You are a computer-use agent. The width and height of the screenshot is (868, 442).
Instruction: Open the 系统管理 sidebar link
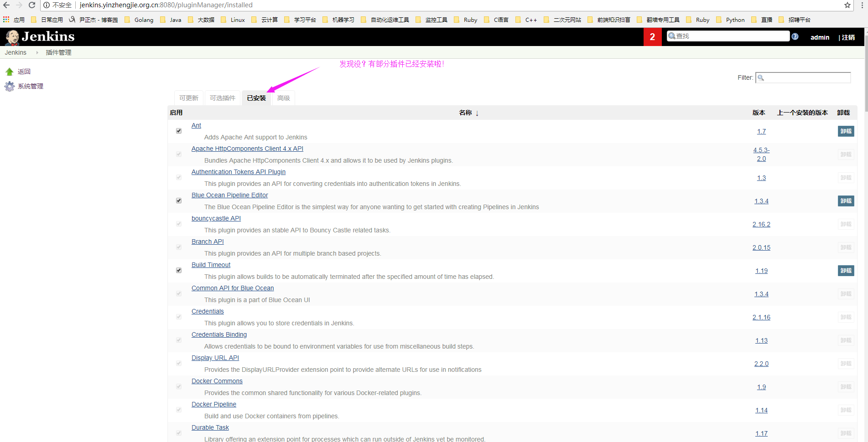click(x=31, y=86)
